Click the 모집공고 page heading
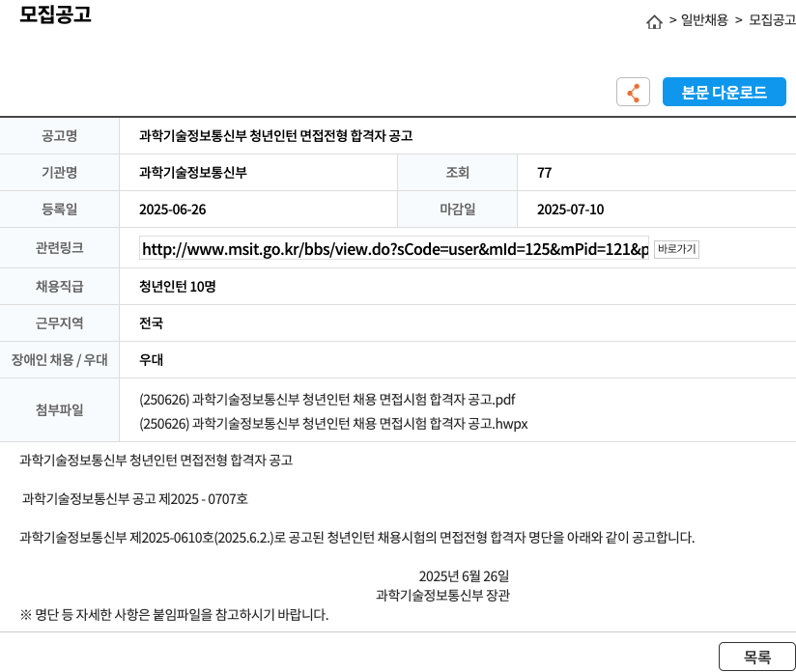This screenshot has width=796, height=672. pyautogui.click(x=55, y=14)
